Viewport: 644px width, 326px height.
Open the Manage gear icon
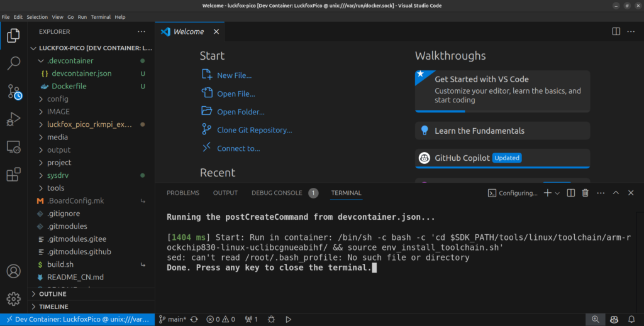point(13,298)
